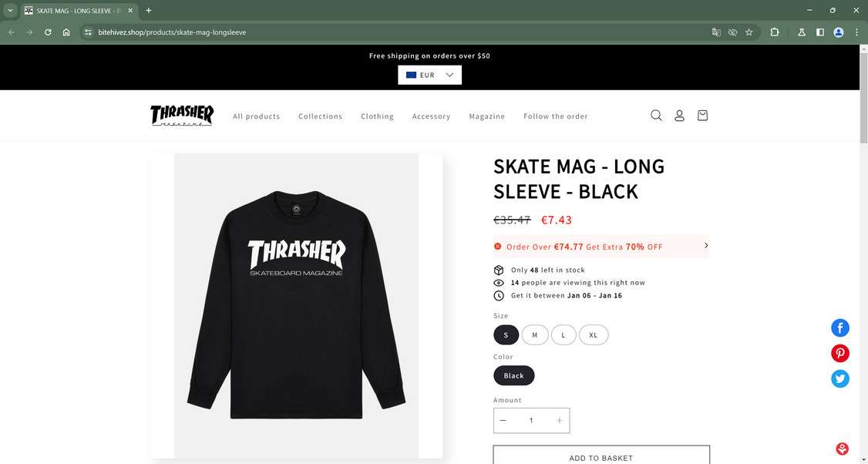Click the Thrasher Magazine logo
Viewport: 868px width, 464px height.
coord(182,116)
